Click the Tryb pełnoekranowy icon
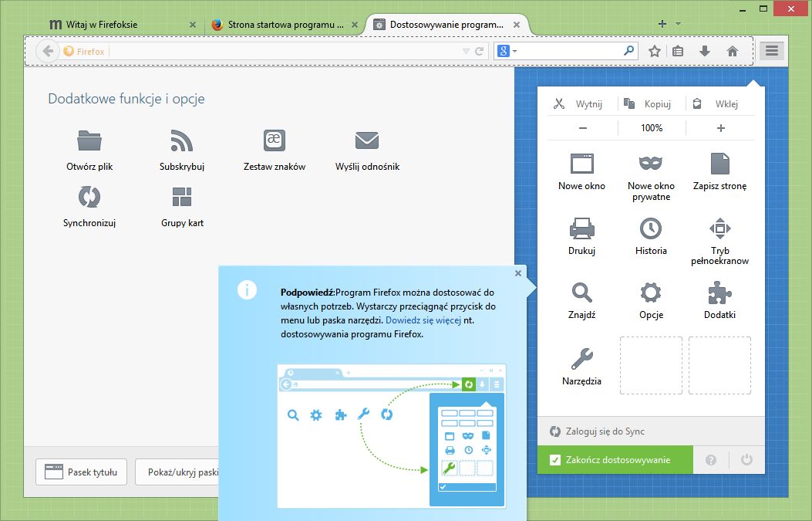Viewport: 812px width, 521px height. tap(719, 228)
